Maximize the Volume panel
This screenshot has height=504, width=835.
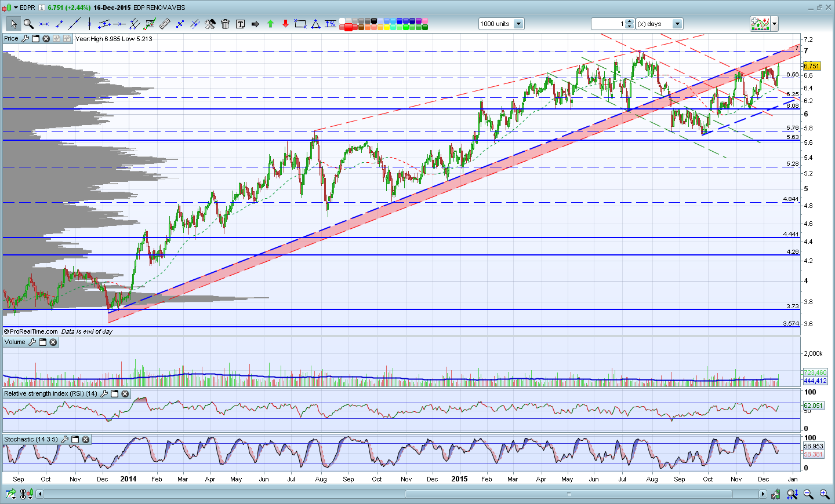(x=43, y=342)
